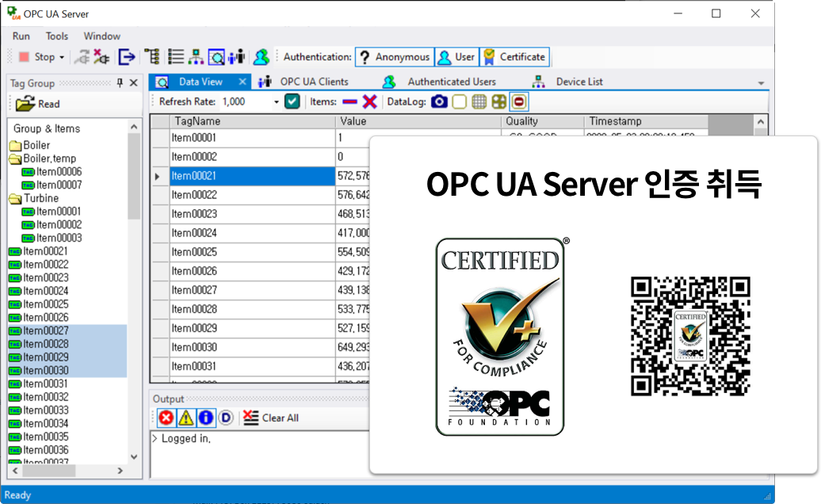Sort by the Quality column header
This screenshot has width=821, height=504.
coord(542,121)
